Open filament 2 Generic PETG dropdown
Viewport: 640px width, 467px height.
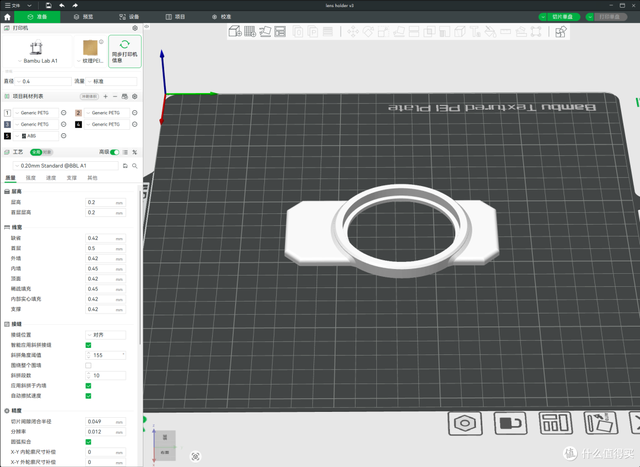pos(107,113)
